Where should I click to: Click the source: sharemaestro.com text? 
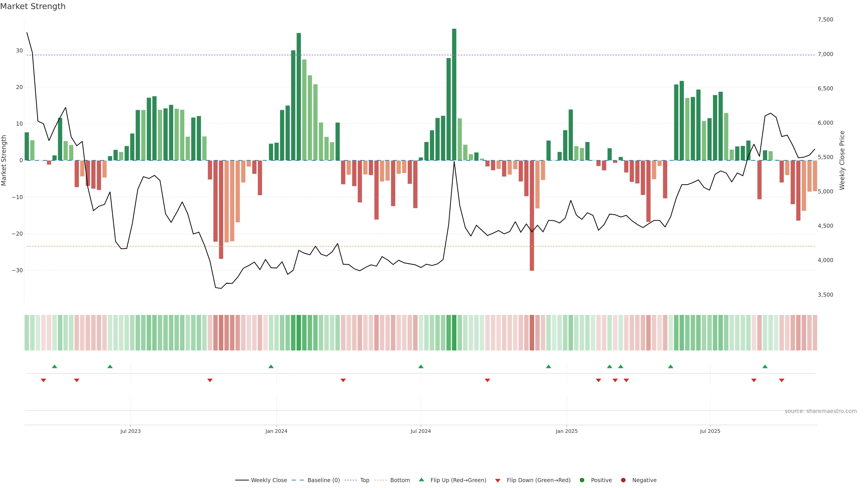[x=821, y=411]
